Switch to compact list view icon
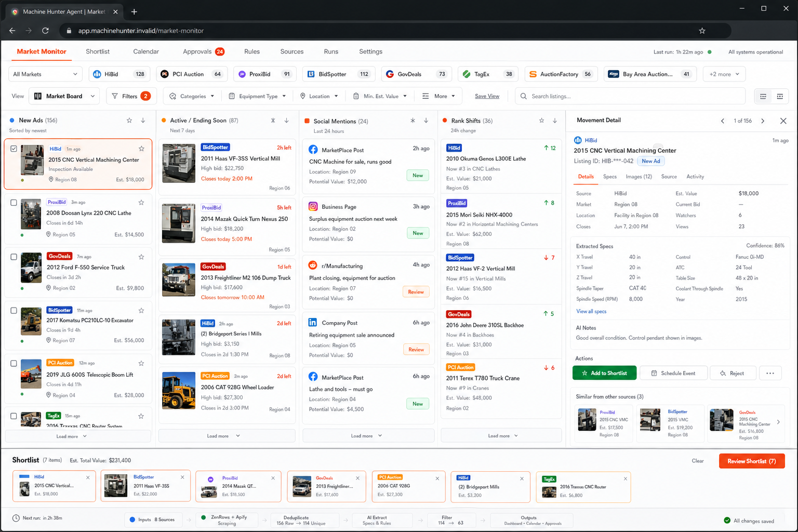The width and height of the screenshot is (798, 532). tap(763, 96)
